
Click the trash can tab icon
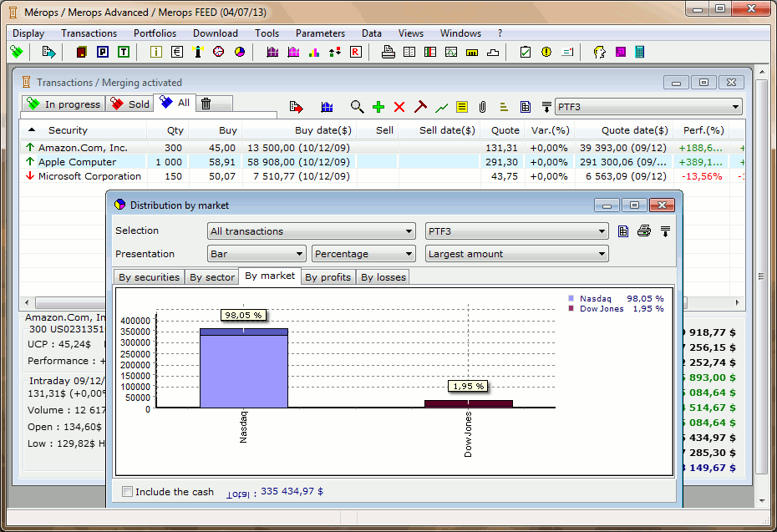(206, 104)
